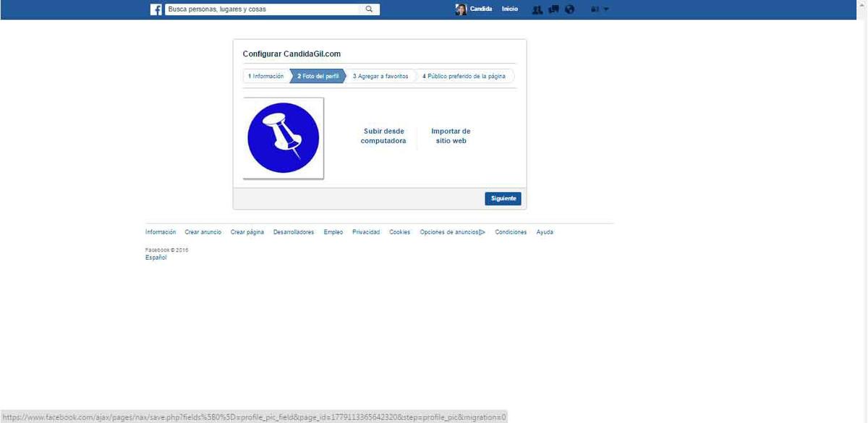Click the Facebook logo icon

156,9
